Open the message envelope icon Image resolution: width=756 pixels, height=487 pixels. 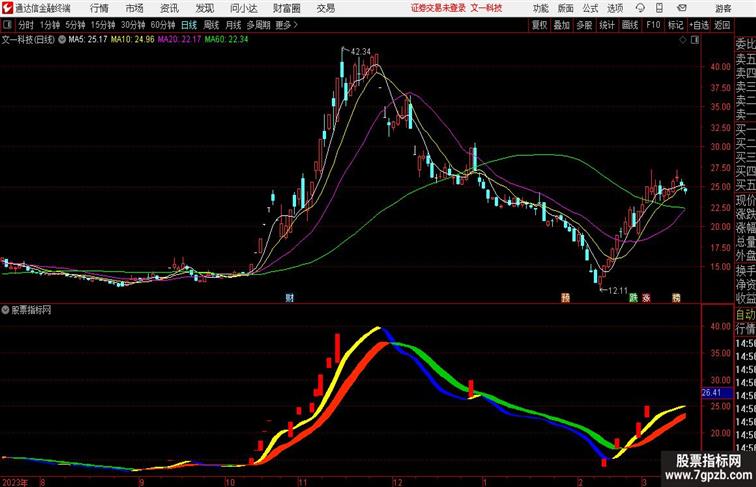681,8
